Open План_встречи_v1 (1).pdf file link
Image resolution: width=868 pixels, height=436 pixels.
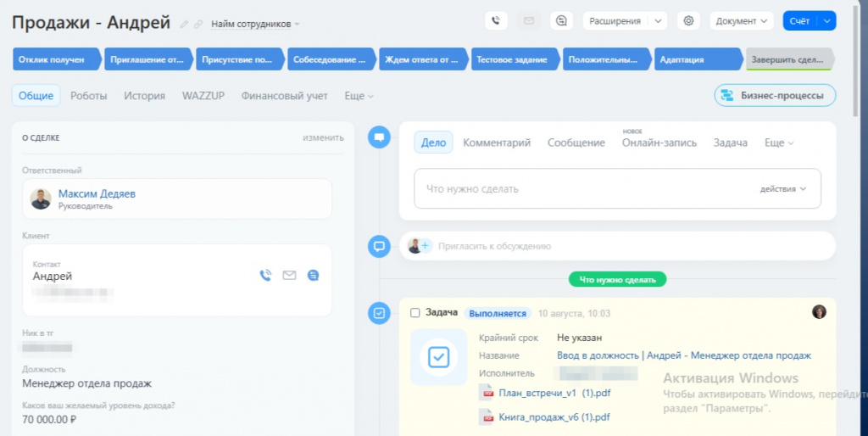pos(554,393)
